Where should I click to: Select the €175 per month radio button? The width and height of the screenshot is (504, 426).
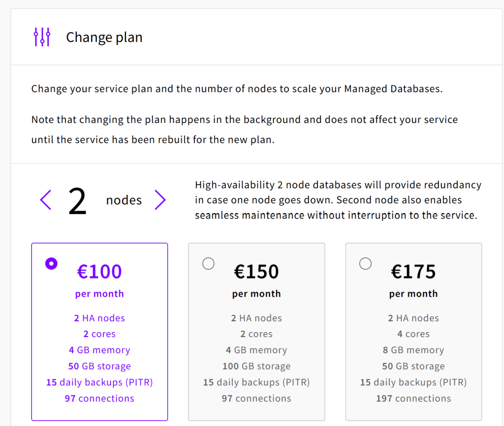pos(365,264)
